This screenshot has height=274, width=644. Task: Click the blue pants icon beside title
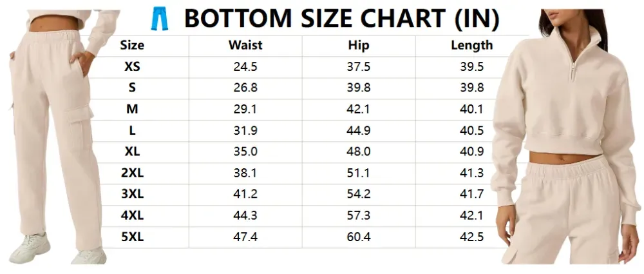(x=159, y=19)
